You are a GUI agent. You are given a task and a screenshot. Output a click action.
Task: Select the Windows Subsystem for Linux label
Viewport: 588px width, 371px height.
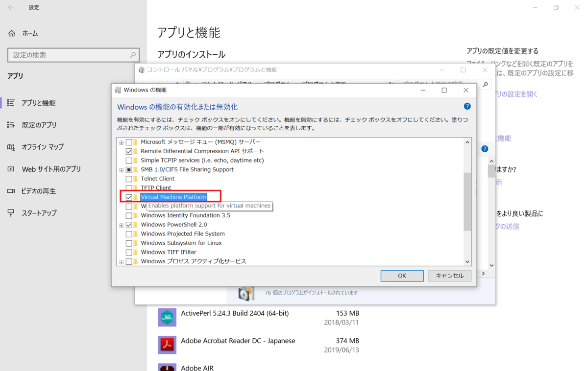click(181, 243)
